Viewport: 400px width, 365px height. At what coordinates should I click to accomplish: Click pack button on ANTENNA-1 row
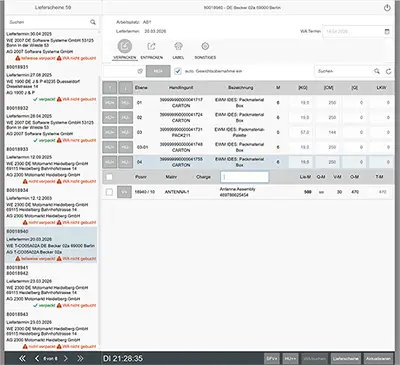pos(124,192)
